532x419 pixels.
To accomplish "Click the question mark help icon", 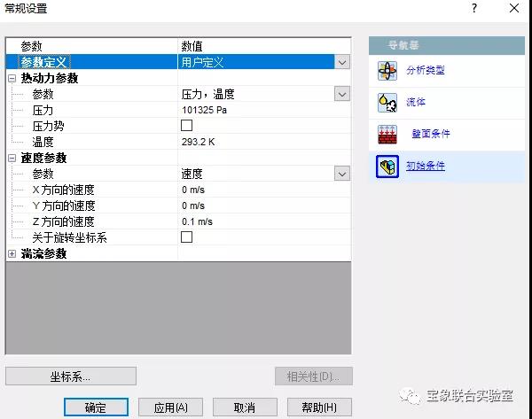I will (x=474, y=8).
